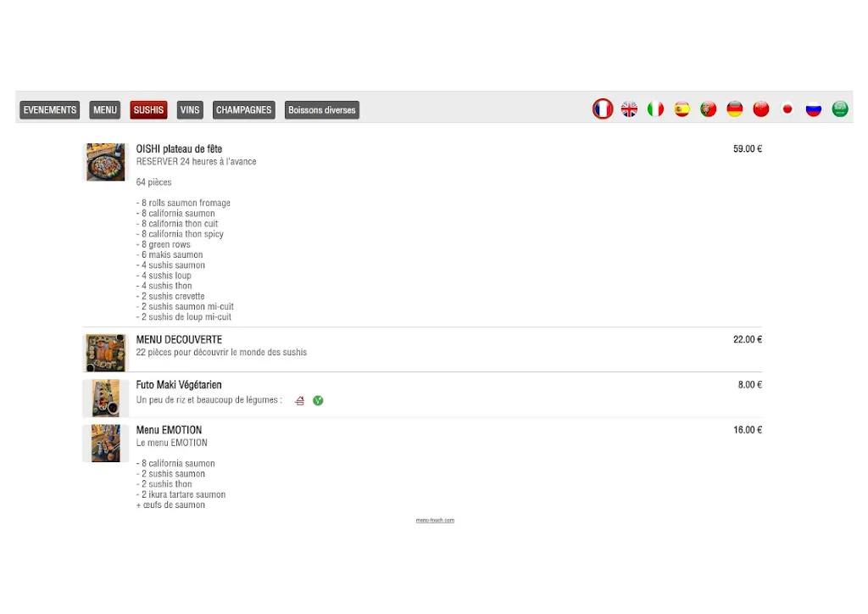Select the Italian flag language

click(x=655, y=109)
